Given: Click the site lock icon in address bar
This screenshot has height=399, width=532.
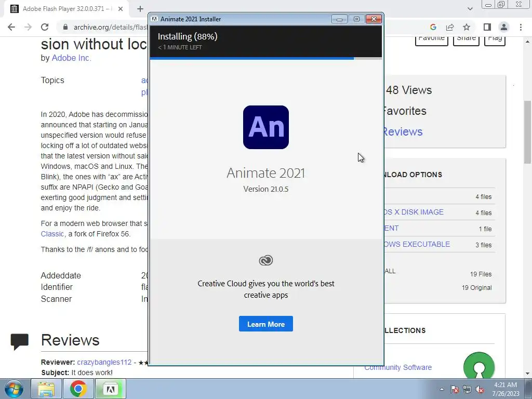Looking at the screenshot, I should point(65,27).
